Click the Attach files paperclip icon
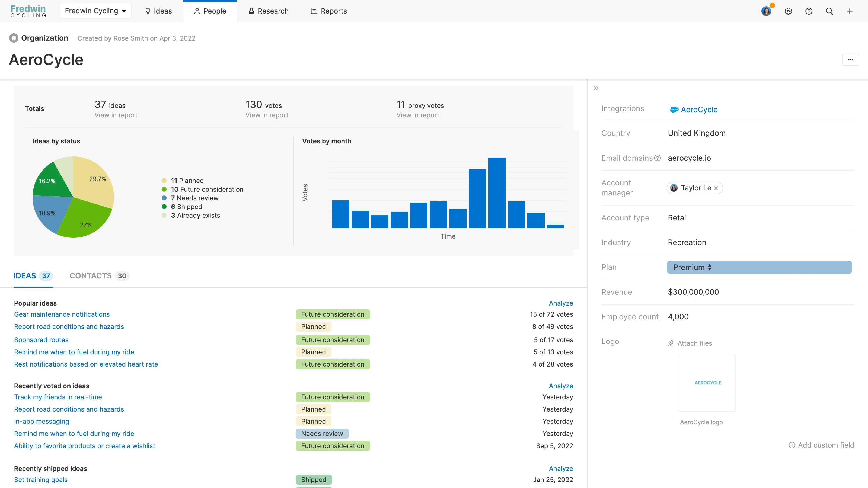This screenshot has width=868, height=488. 670,343
